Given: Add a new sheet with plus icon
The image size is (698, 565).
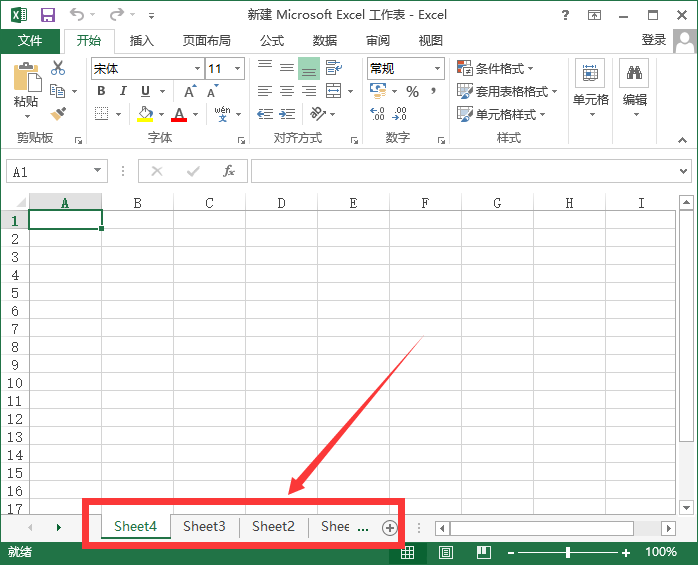Looking at the screenshot, I should point(390,528).
